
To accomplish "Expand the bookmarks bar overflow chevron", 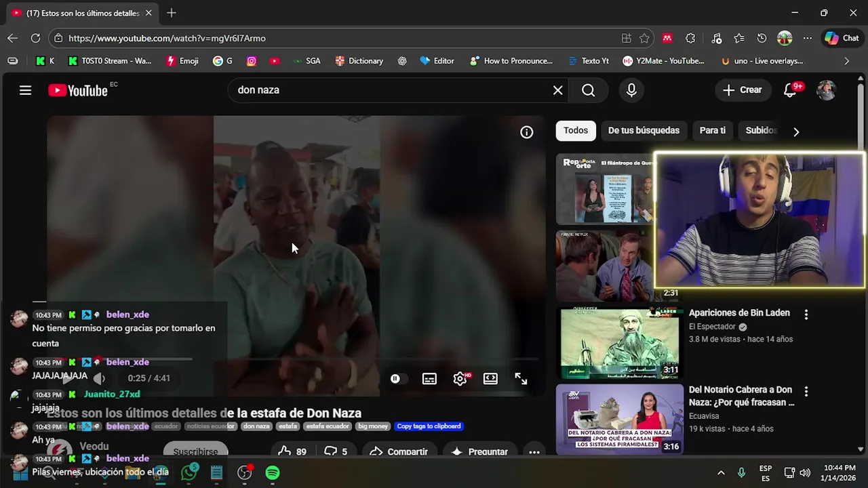I will pyautogui.click(x=846, y=61).
